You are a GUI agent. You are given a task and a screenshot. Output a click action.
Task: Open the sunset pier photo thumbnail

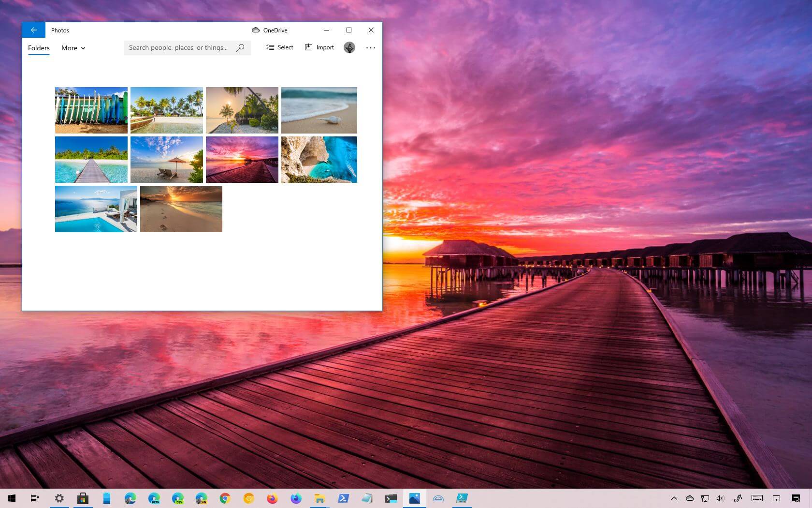(x=242, y=159)
